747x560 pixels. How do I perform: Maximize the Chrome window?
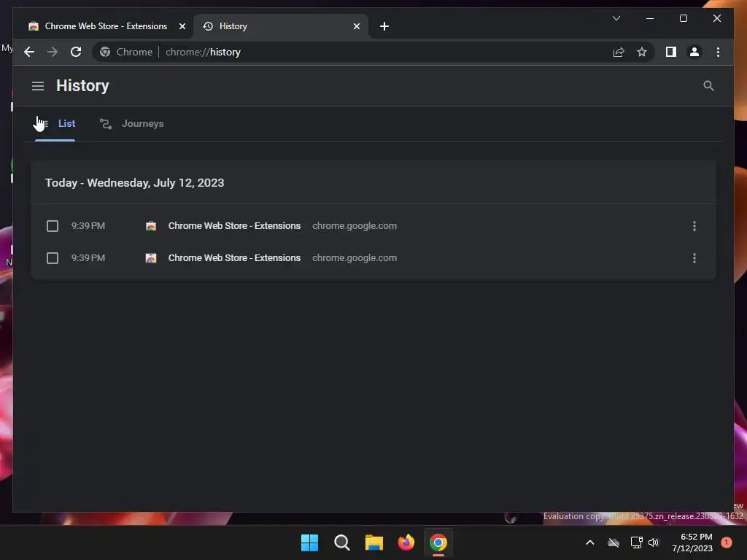[x=683, y=18]
